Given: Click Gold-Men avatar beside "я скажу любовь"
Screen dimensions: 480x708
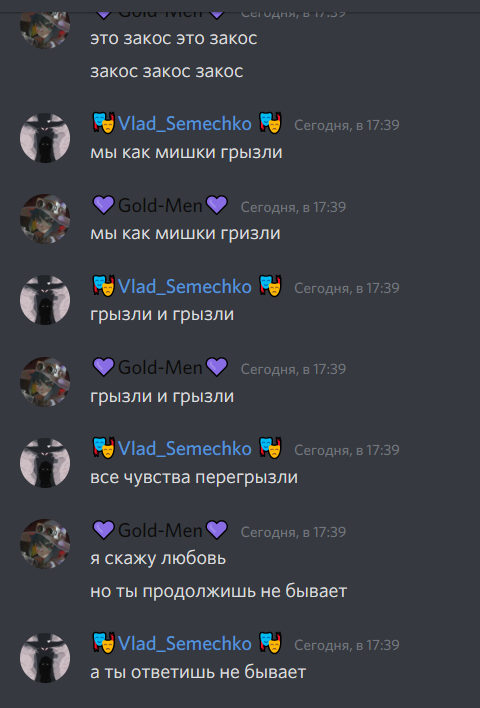Looking at the screenshot, I should 45,544.
